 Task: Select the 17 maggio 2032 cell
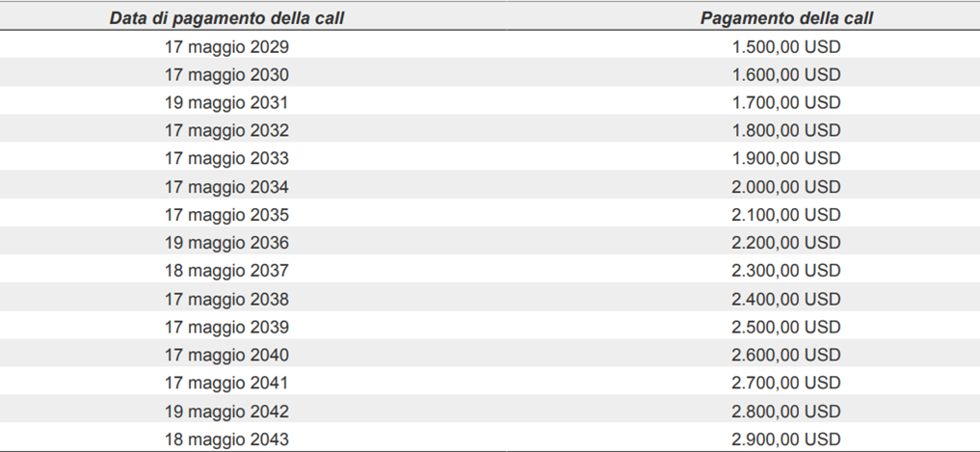226,131
